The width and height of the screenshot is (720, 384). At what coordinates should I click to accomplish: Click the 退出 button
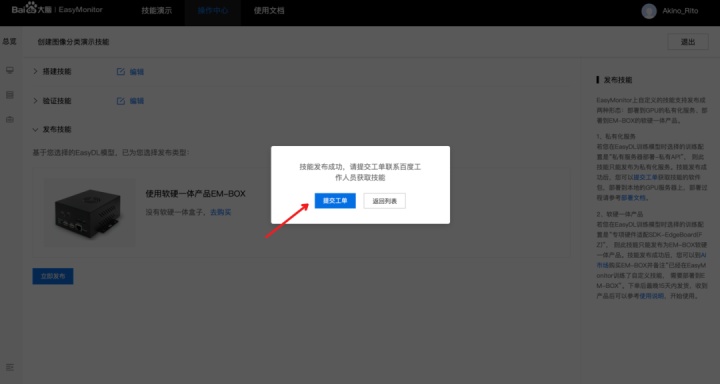[687, 42]
